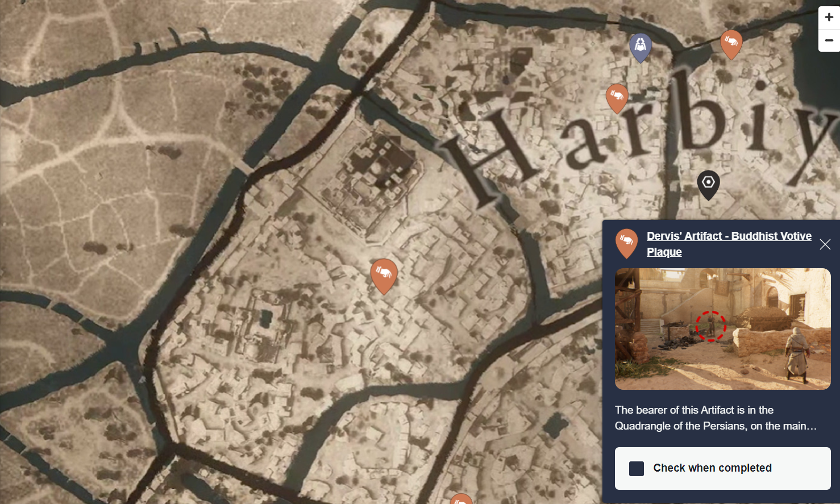840x504 pixels.
Task: Select the black hexagon map marker
Action: tap(708, 185)
